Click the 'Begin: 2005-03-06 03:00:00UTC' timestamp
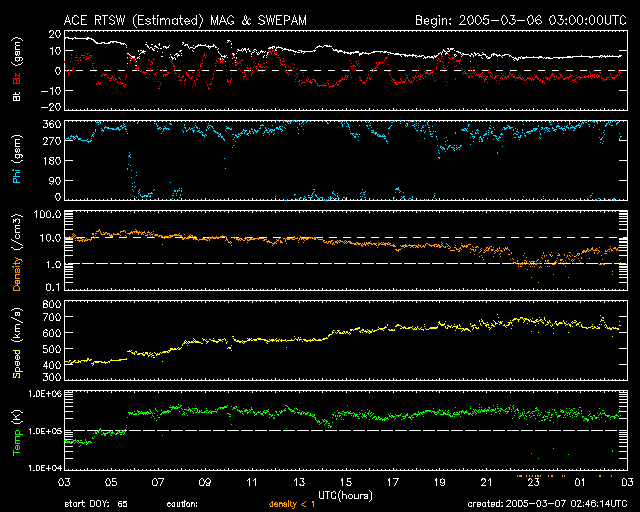640x512 pixels. (x=521, y=20)
